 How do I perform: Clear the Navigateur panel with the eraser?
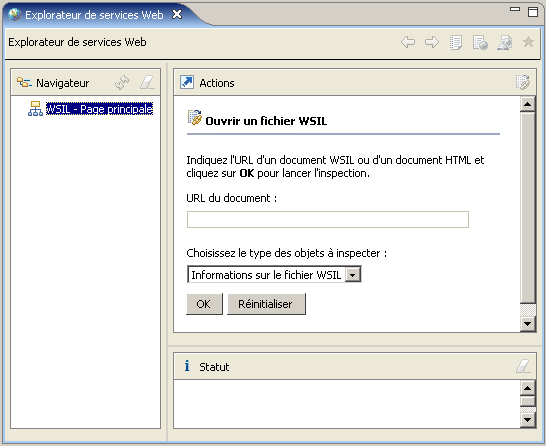pos(147,83)
